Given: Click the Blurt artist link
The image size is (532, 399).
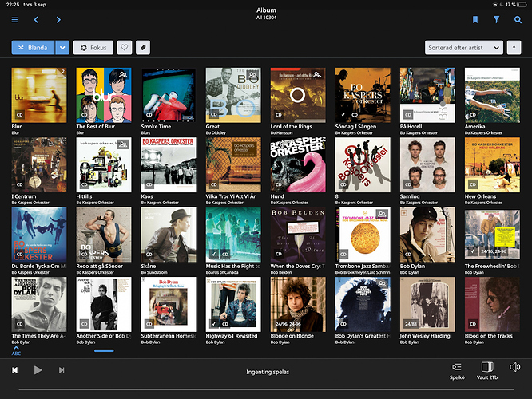Looking at the screenshot, I should coord(145,133).
